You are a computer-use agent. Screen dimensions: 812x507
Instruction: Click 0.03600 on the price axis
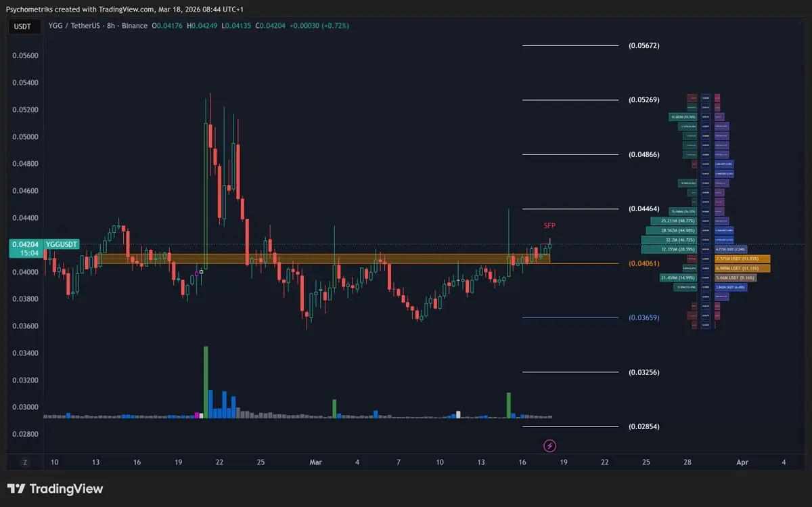(26, 326)
